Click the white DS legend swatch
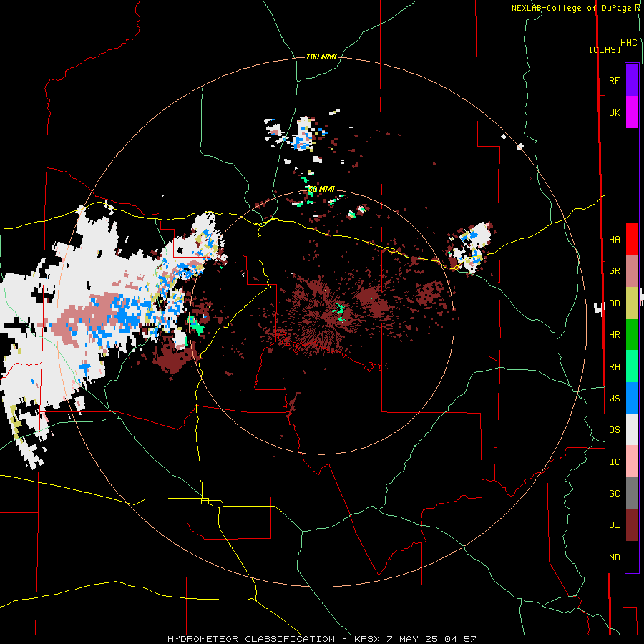 (632, 429)
